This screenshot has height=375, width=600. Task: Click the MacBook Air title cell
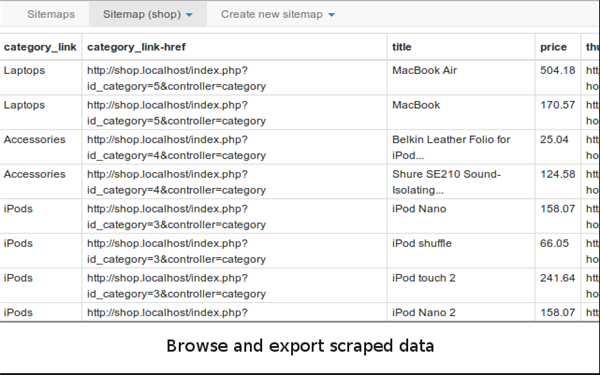point(461,78)
